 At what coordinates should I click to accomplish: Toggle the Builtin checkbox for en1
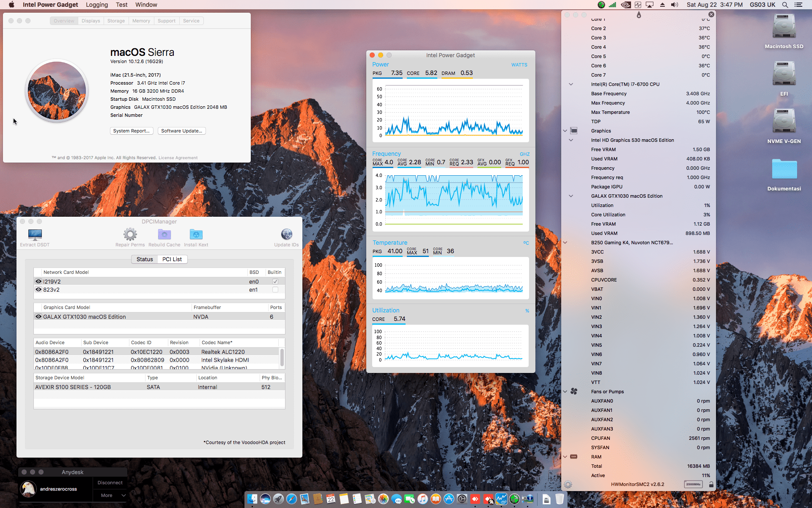(275, 290)
